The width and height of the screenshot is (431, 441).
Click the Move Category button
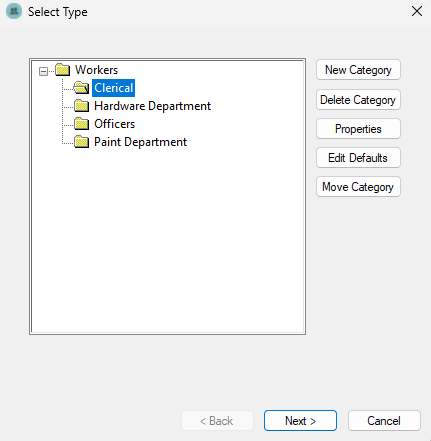tap(358, 187)
